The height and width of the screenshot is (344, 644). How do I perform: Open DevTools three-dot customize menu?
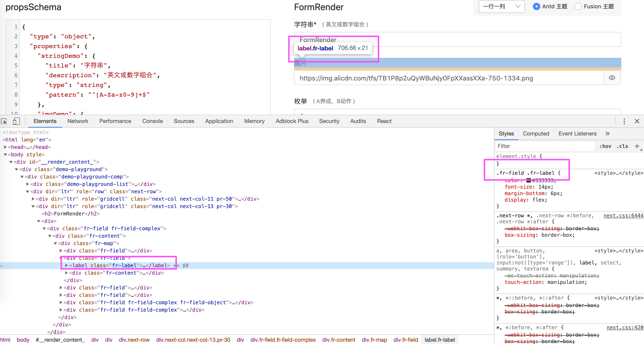pos(624,121)
